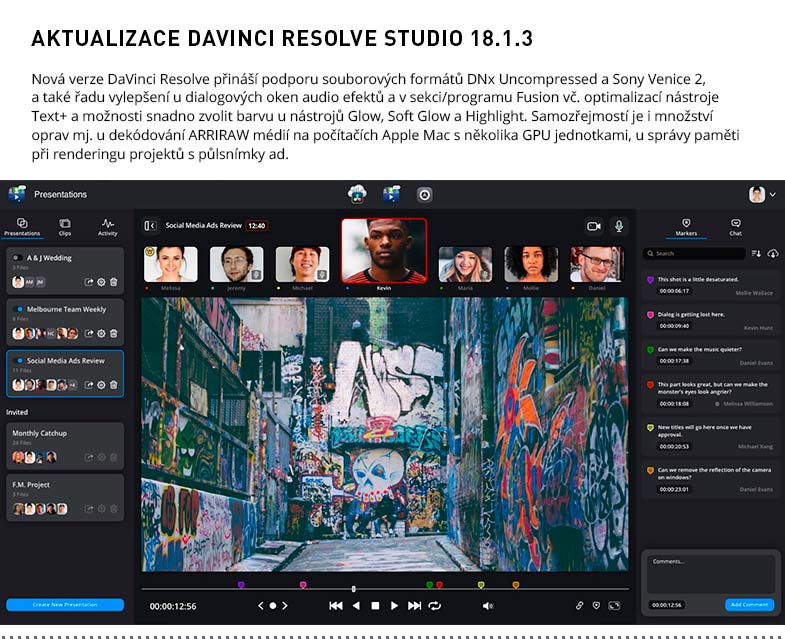Click the user avatar in top right
Image resolution: width=785 pixels, height=639 pixels.
click(x=757, y=194)
